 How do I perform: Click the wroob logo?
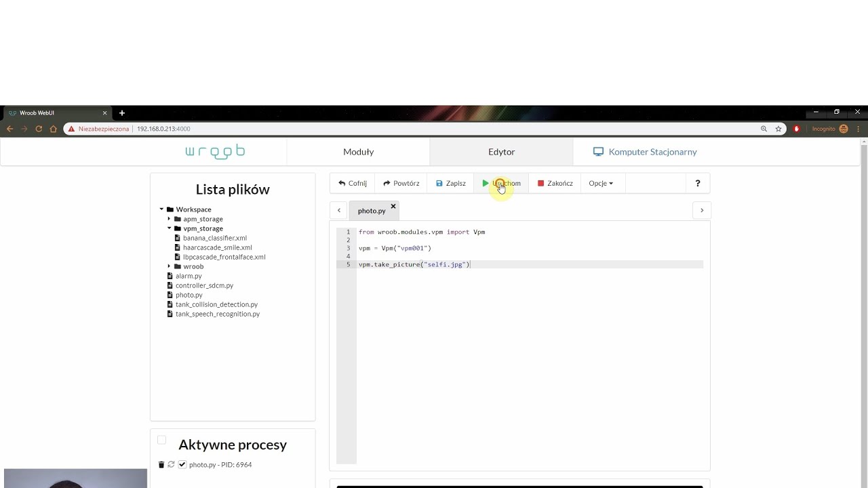[x=215, y=152]
